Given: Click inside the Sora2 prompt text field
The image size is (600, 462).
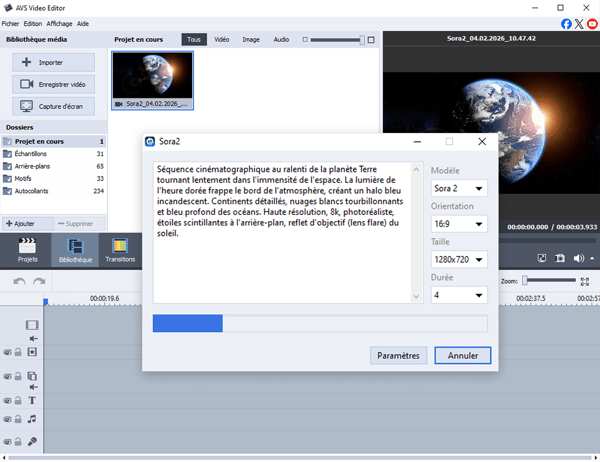Looking at the screenshot, I should pyautogui.click(x=282, y=233).
